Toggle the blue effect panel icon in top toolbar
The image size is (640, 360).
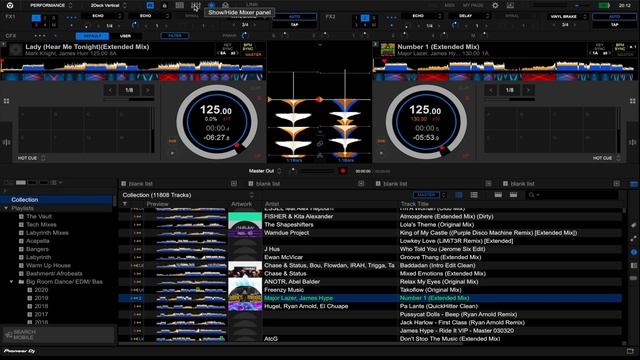(150, 5)
